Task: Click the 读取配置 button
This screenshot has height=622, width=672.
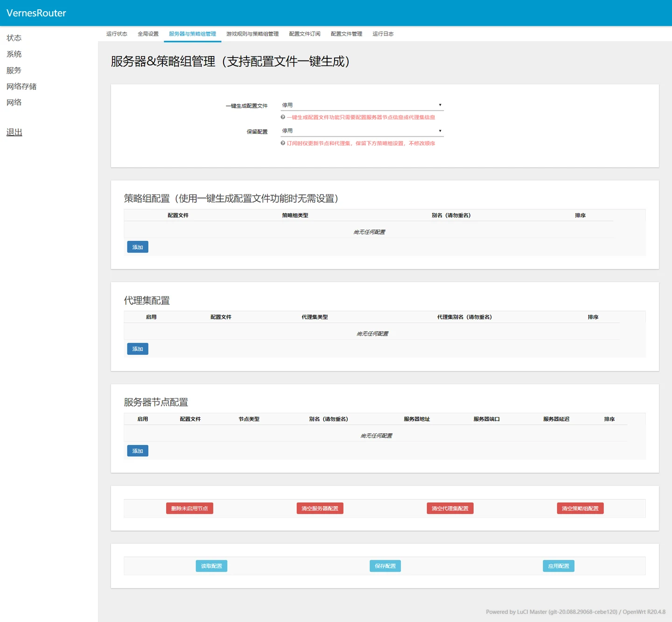Action: (211, 566)
